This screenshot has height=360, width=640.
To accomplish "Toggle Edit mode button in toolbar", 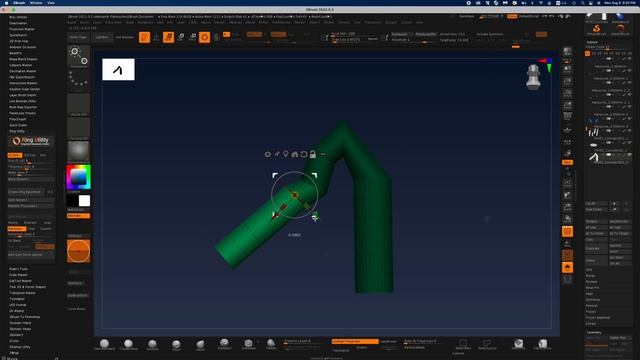I will tap(144, 37).
